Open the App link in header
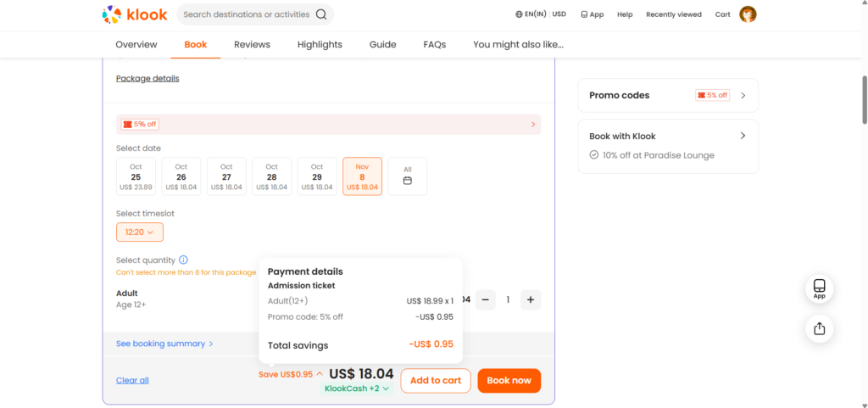The width and height of the screenshot is (868, 408). click(x=592, y=14)
